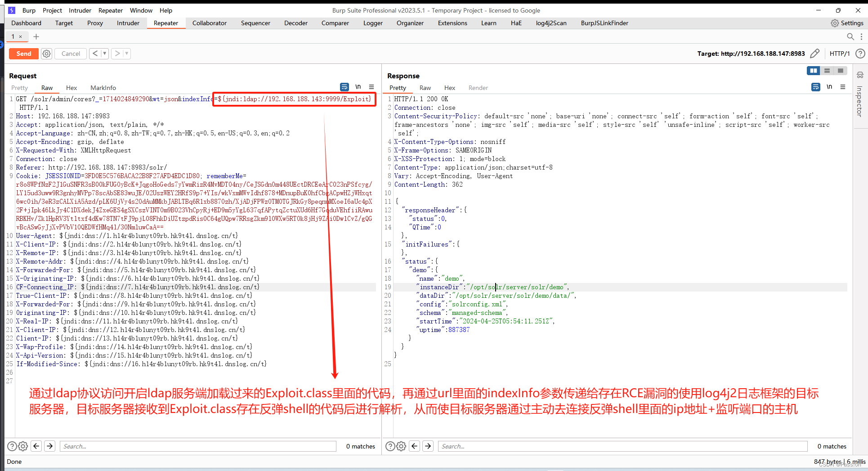Toggle response non-printable characters \n
This screenshot has width=868, height=471.
point(829,87)
